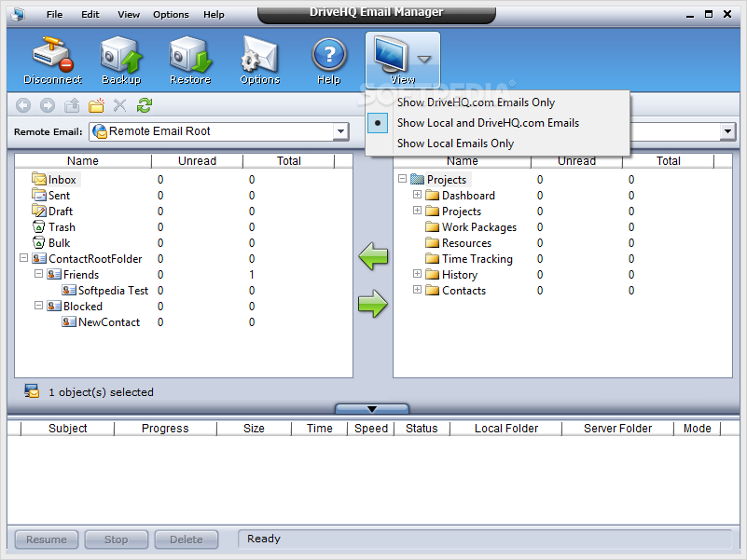The width and height of the screenshot is (747, 560).
Task: Open the Edit menu
Action: [90, 15]
